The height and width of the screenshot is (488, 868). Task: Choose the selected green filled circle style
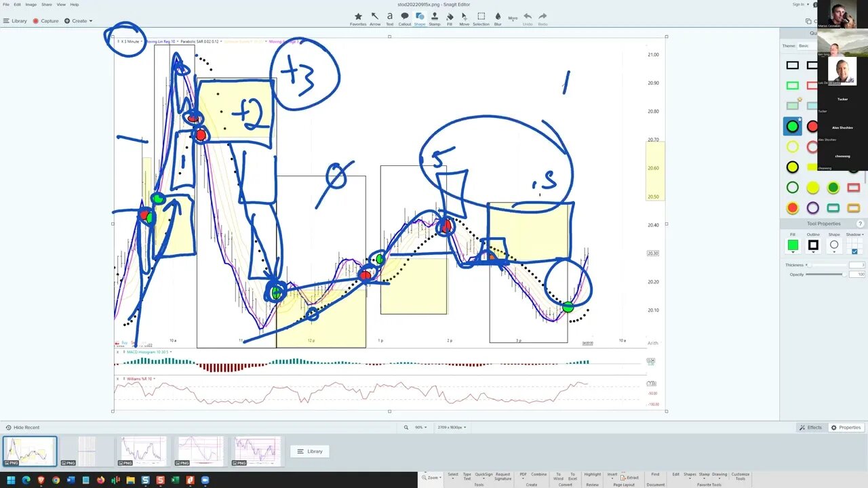(792, 126)
